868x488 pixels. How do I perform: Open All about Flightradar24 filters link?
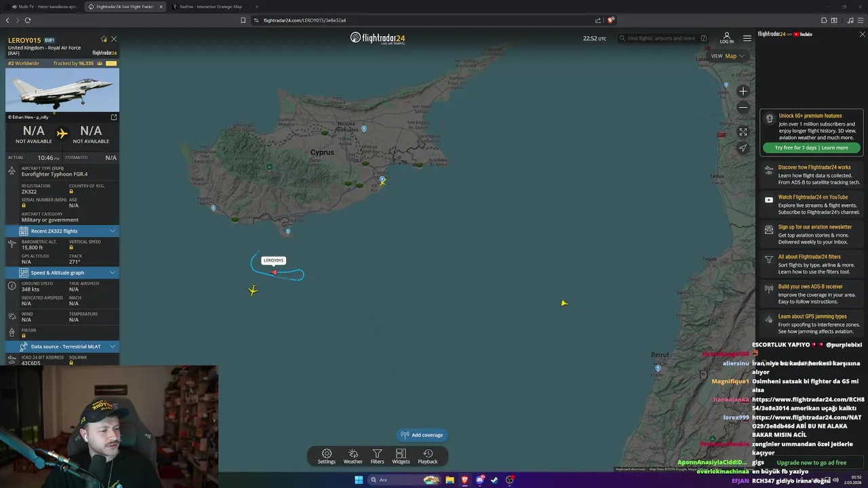tap(812, 264)
